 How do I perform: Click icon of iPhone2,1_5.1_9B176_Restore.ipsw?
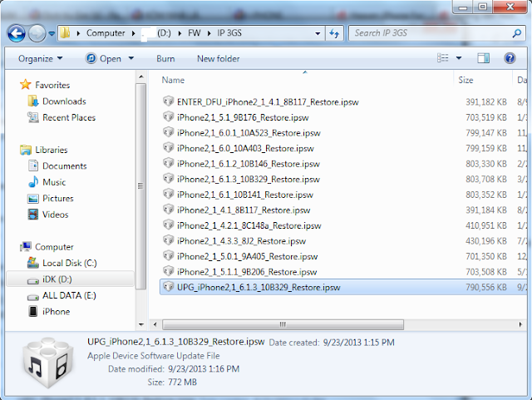(x=168, y=117)
